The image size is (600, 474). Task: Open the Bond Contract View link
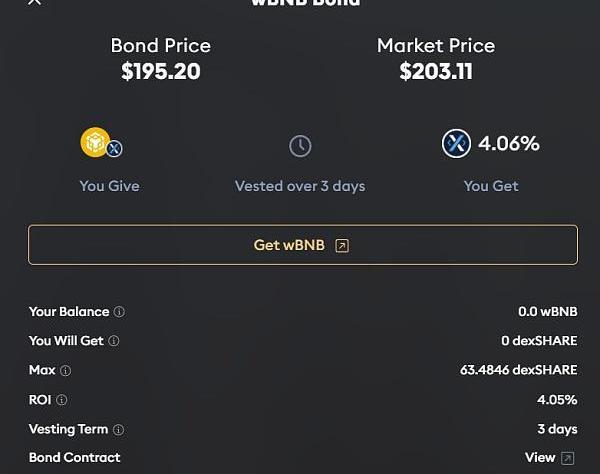click(x=540, y=458)
